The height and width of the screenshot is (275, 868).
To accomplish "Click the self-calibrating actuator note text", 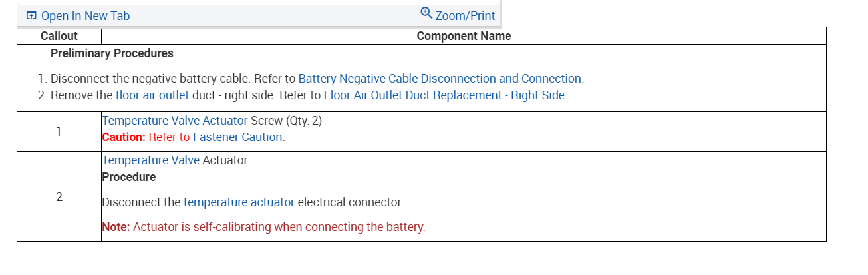I will (x=279, y=227).
